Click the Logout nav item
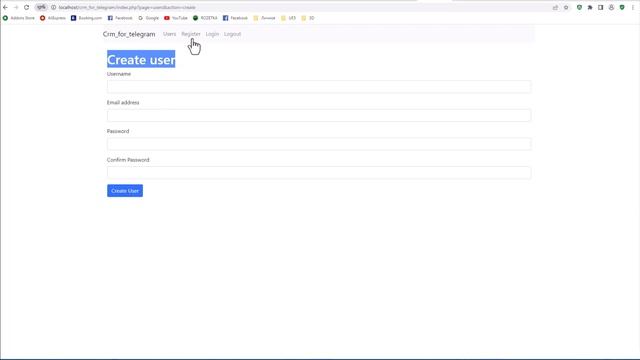 click(x=233, y=34)
